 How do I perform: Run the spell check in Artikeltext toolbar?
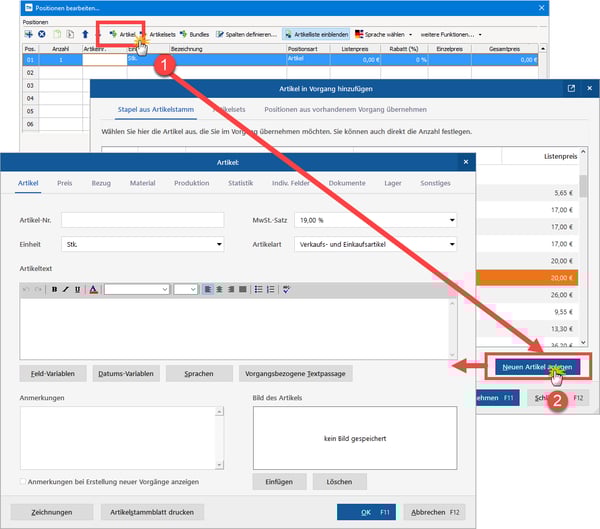pyautogui.click(x=286, y=289)
